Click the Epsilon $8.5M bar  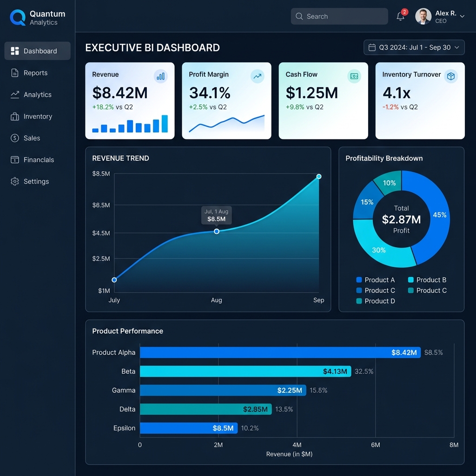pos(189,428)
